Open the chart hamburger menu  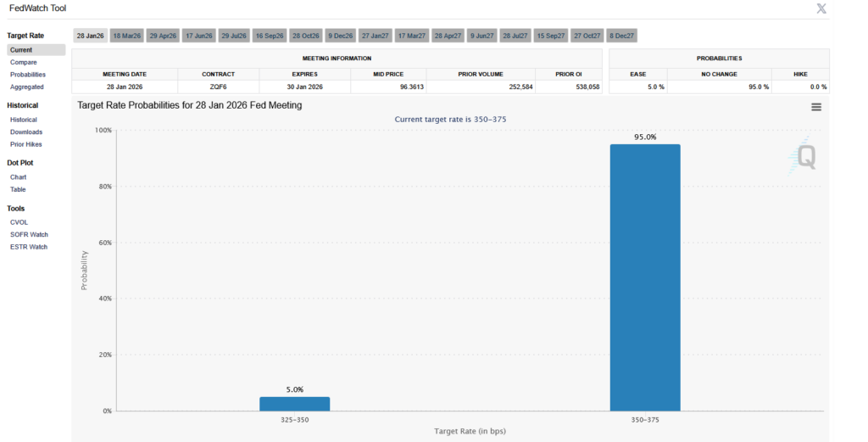point(816,107)
